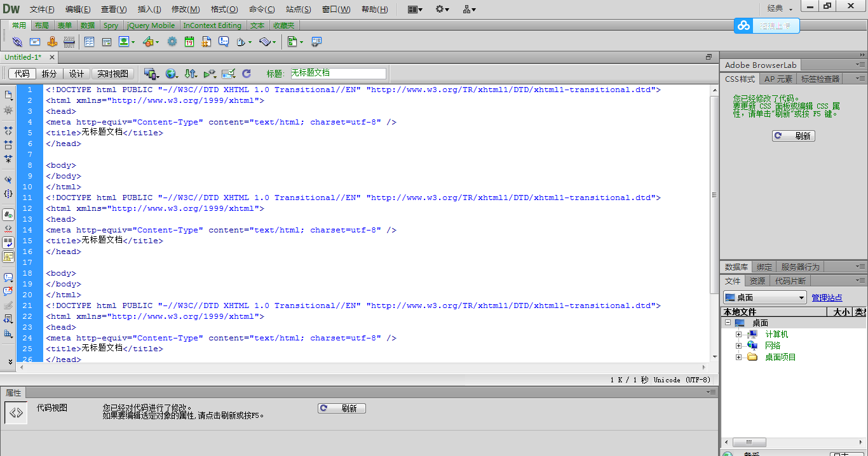This screenshot has width=868, height=456.
Task: Toggle word wrap in coding toolbar
Action: pyautogui.click(x=8, y=243)
